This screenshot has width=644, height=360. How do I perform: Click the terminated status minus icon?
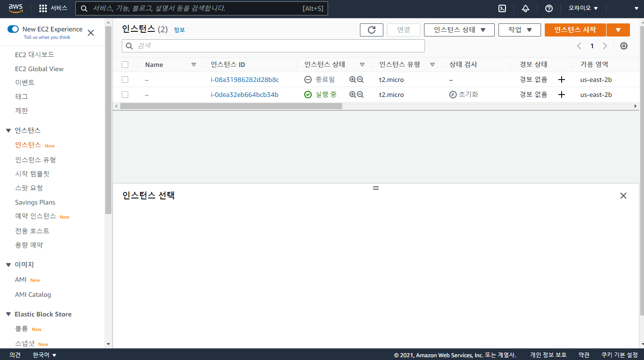coord(308,80)
